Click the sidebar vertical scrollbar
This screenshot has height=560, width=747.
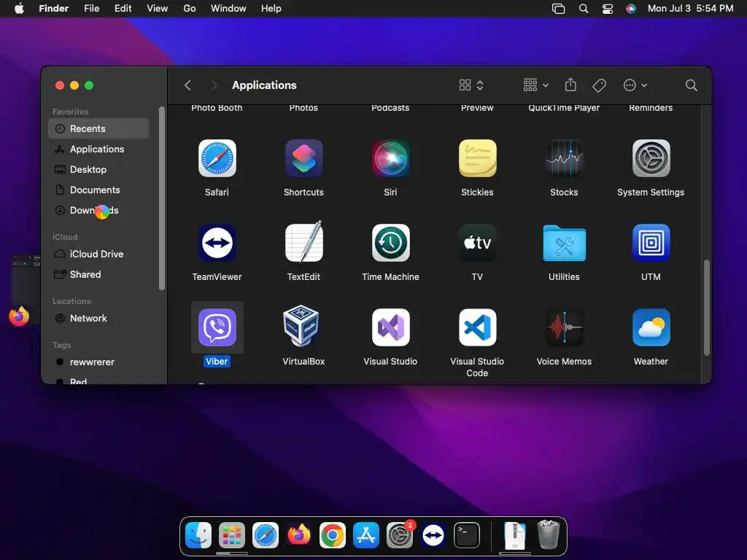[x=162, y=198]
